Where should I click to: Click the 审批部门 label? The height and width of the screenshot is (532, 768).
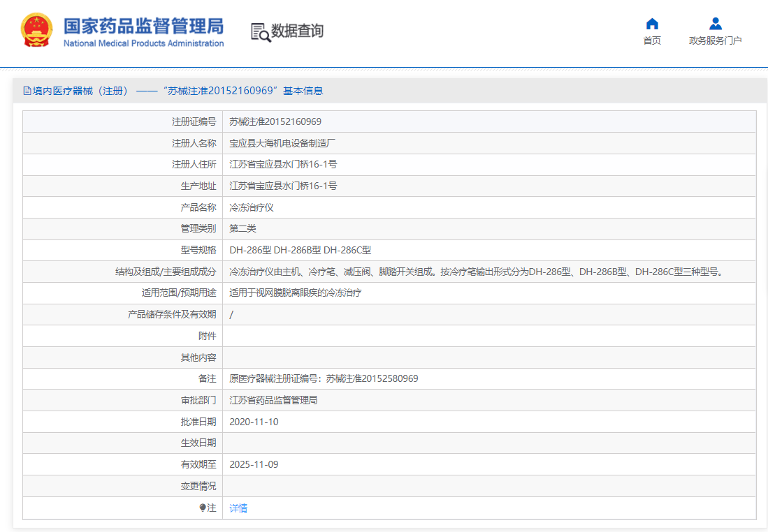click(198, 400)
